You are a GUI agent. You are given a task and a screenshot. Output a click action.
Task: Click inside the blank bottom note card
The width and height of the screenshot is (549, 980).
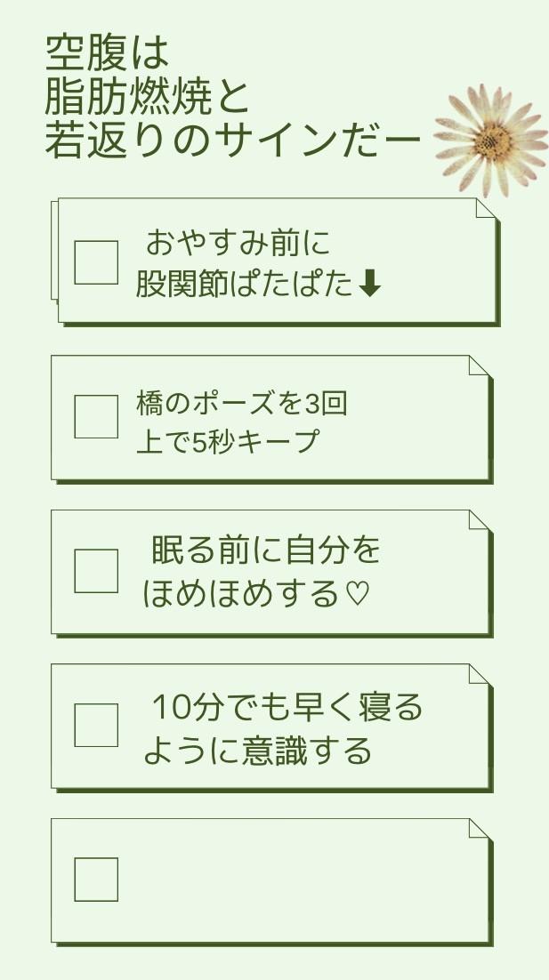point(270,880)
